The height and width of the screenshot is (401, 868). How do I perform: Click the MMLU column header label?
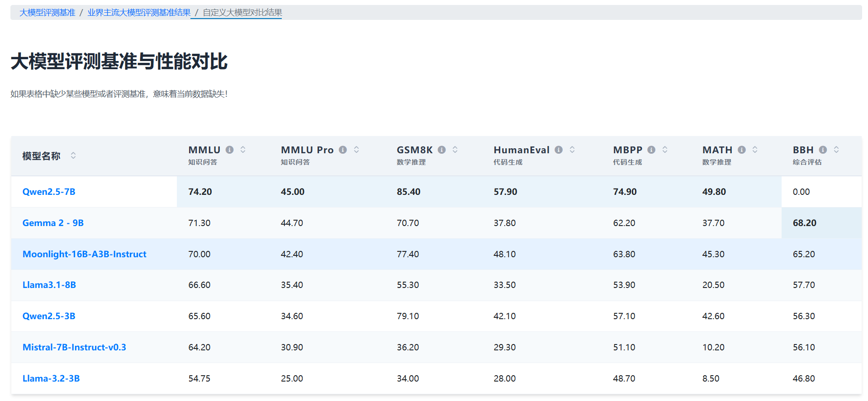[204, 150]
